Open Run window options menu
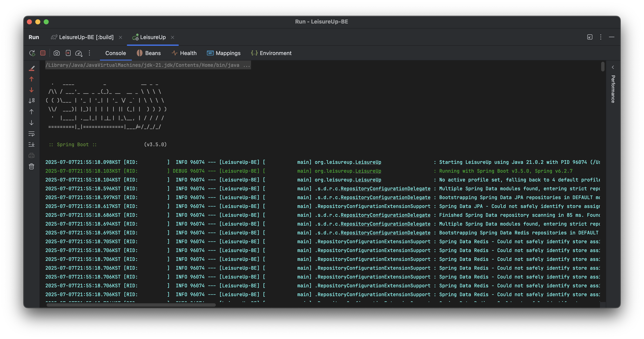The width and height of the screenshot is (644, 339). [601, 37]
